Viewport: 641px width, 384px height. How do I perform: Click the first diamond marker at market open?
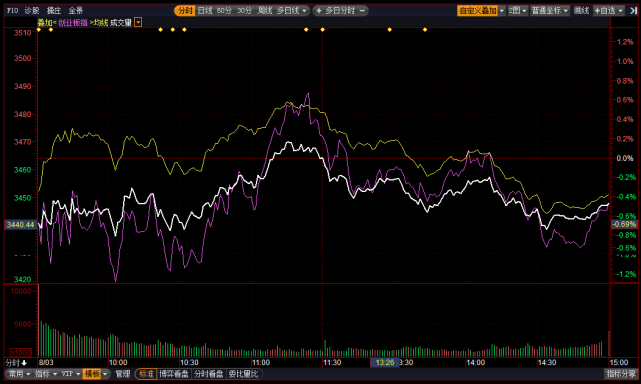click(x=39, y=29)
